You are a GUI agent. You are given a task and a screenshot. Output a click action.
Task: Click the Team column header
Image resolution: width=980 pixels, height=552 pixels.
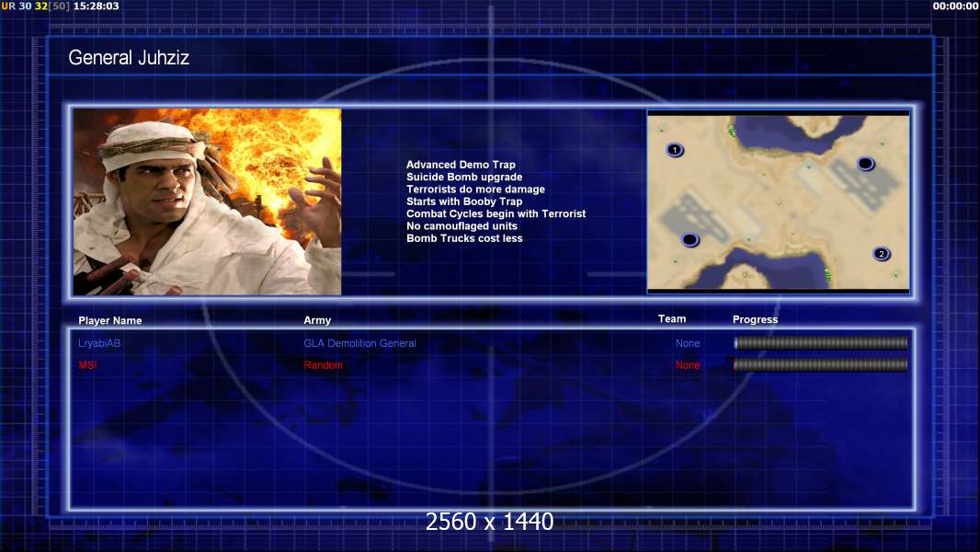tap(672, 319)
